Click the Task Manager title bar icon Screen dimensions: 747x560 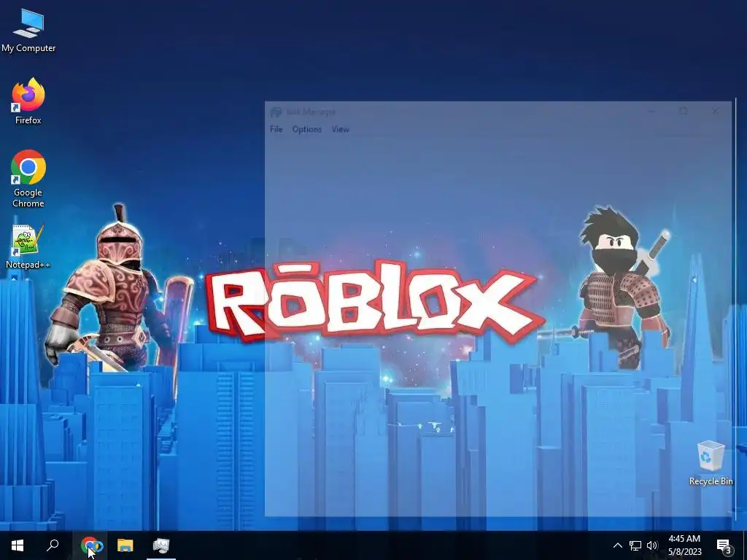276,112
